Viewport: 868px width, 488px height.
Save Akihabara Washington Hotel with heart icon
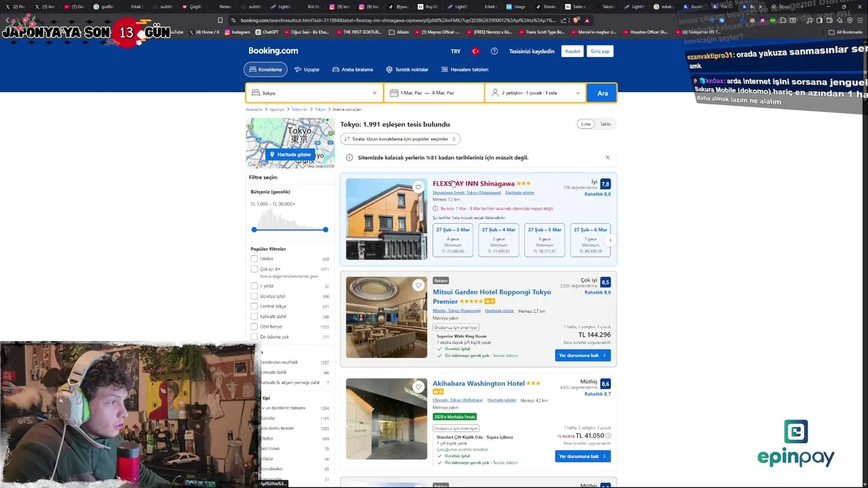click(418, 387)
